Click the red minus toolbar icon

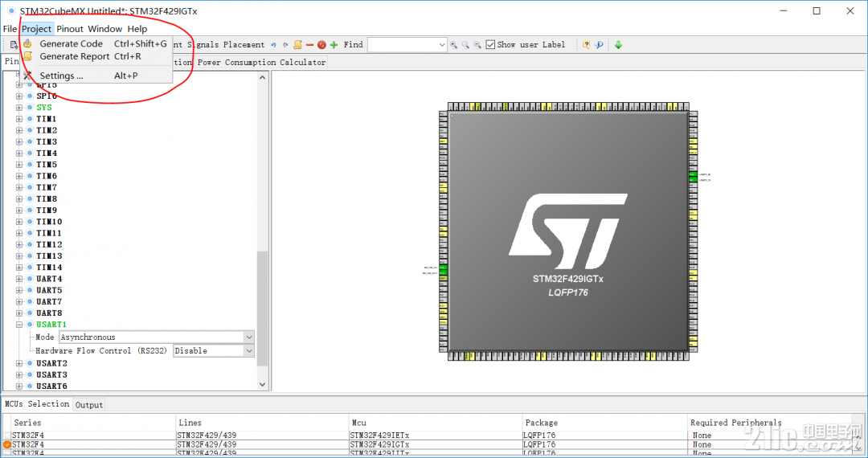click(x=309, y=45)
